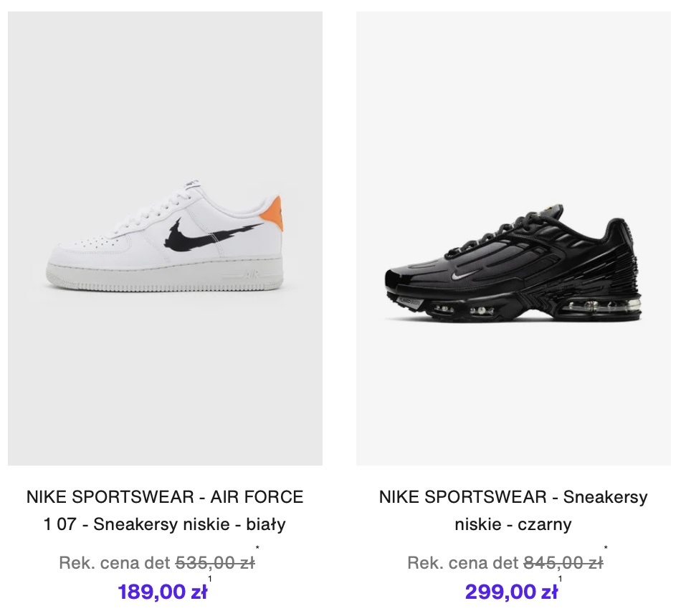
Task: Click the 299,00 zł sale price
Action: [x=511, y=592]
